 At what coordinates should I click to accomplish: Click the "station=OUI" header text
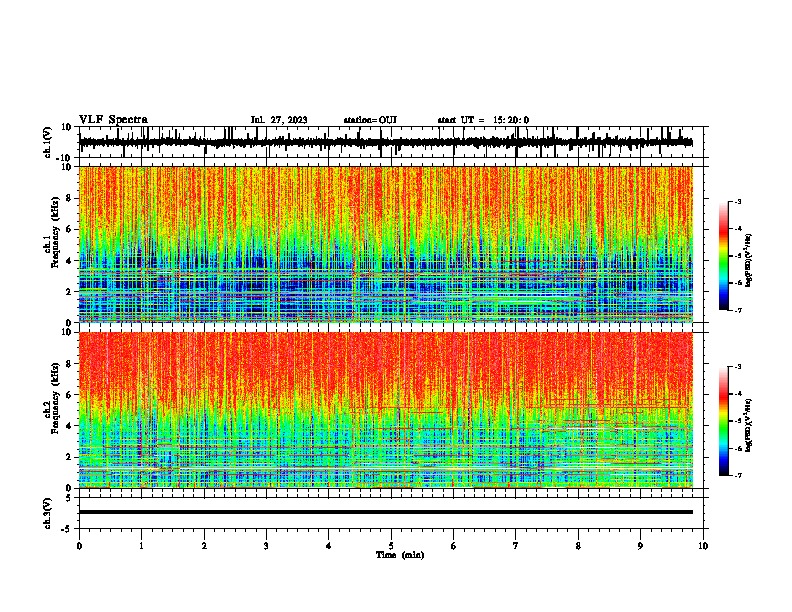tap(370, 120)
